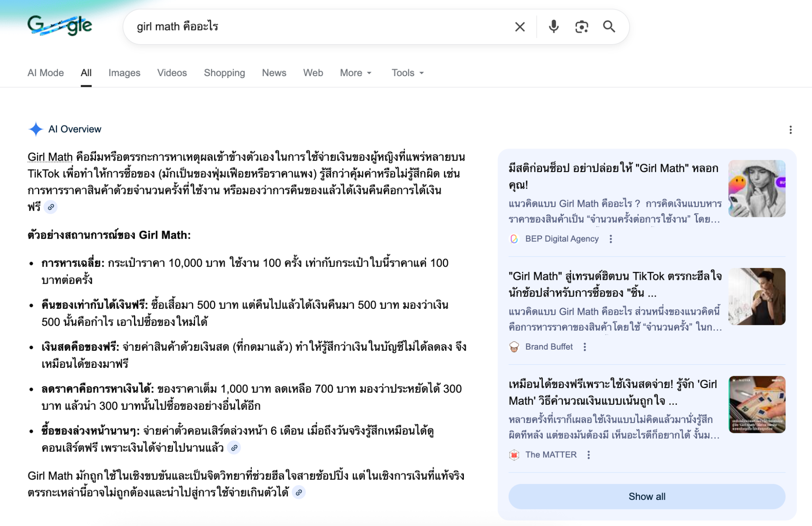Click the search magnifier icon

(609, 27)
